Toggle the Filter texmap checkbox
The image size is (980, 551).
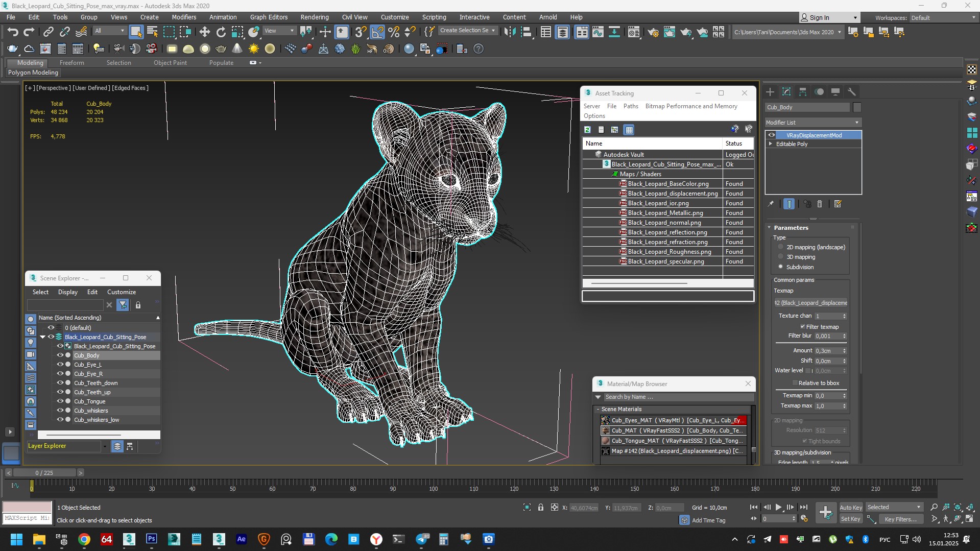pyautogui.click(x=803, y=327)
